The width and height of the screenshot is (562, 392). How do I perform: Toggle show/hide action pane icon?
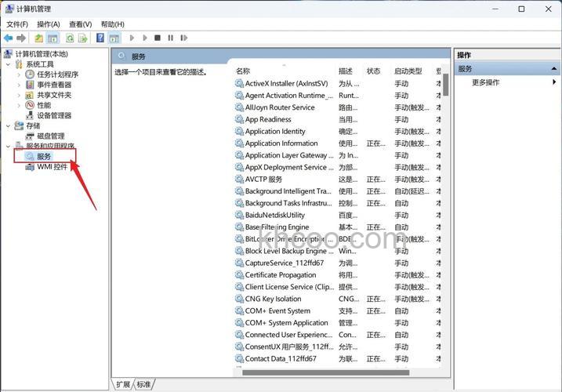[x=114, y=38]
